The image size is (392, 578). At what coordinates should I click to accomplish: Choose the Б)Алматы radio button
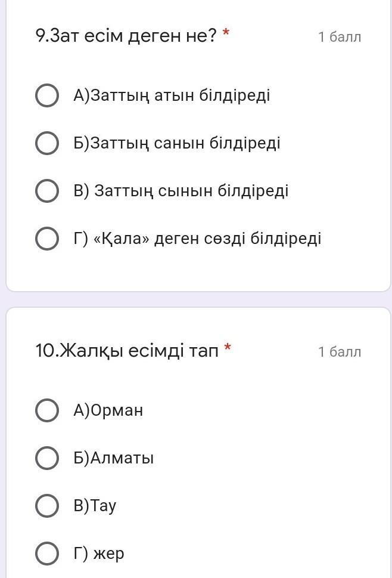[x=47, y=458]
